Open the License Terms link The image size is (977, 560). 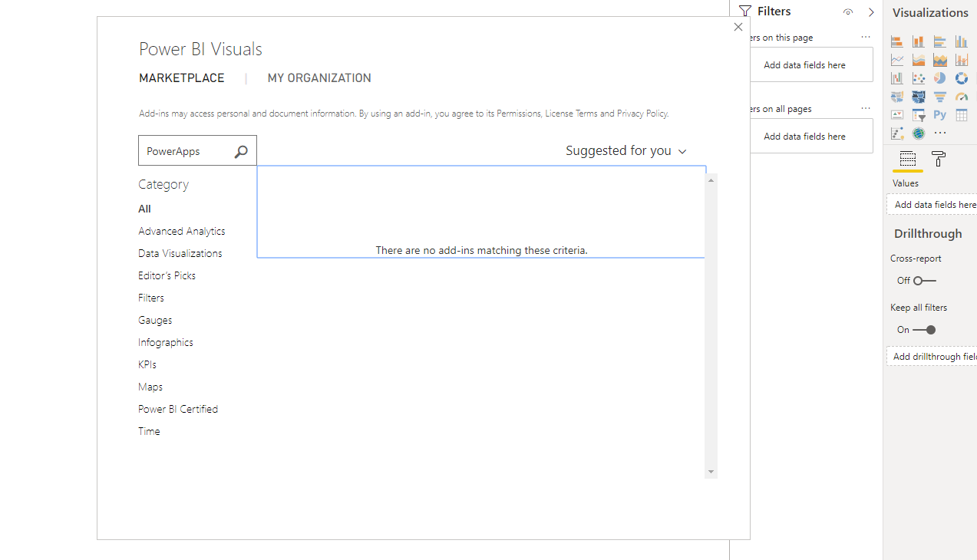click(571, 114)
